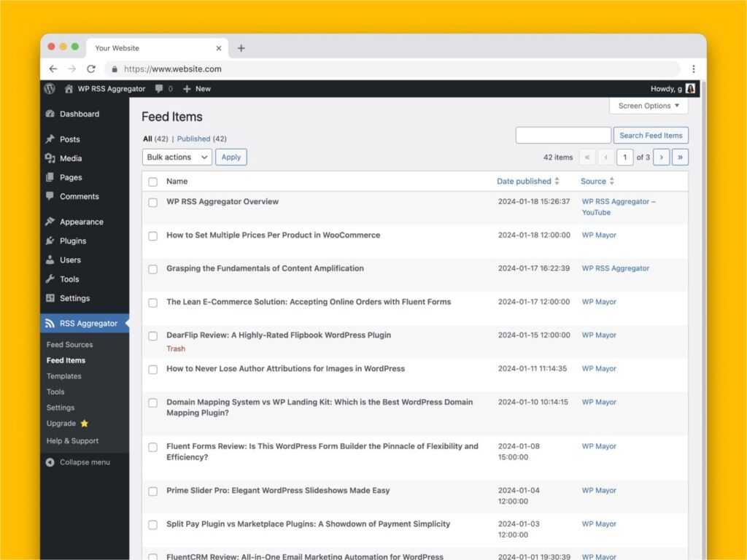
Task: Switch to the Published filter
Action: 194,139
